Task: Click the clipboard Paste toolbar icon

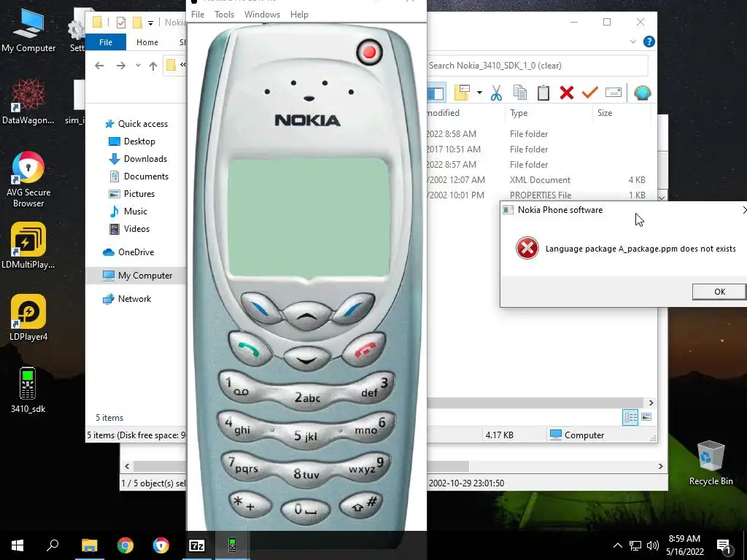Action: [x=543, y=93]
